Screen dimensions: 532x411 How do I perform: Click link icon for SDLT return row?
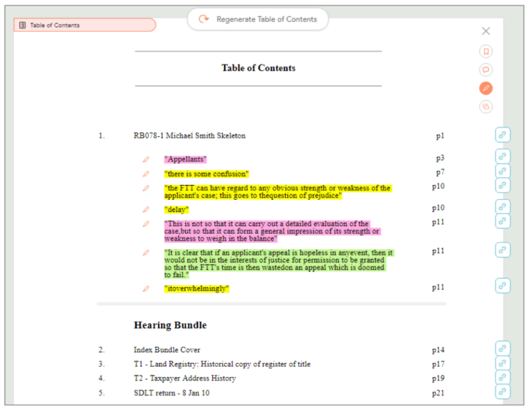pos(502,392)
